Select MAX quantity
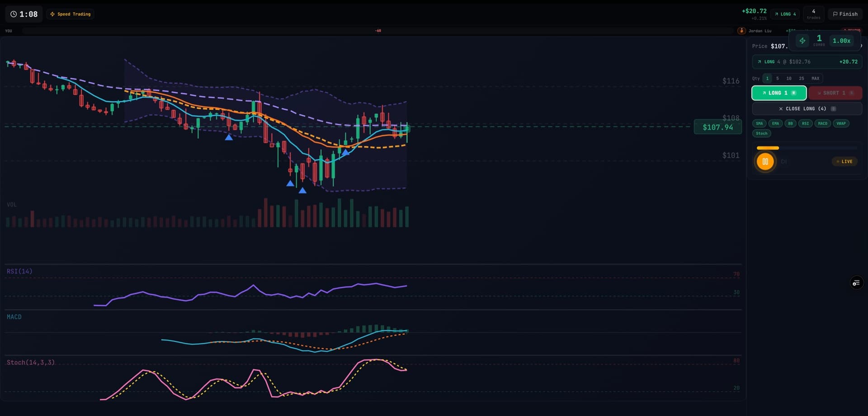Screen dimensions: 868x416 point(815,79)
